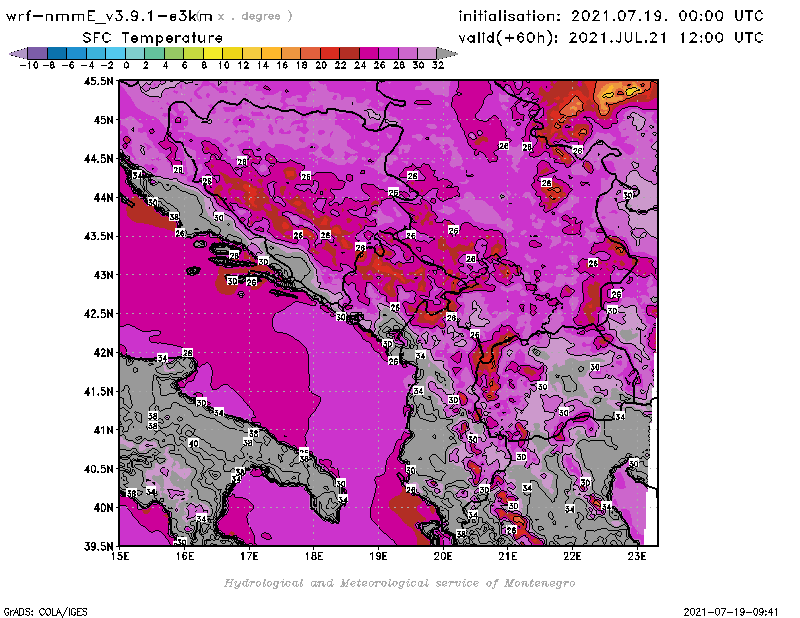This screenshot has height=618, width=800.
Task: Select the dark red swatch between 22 and 24
Action: point(349,53)
